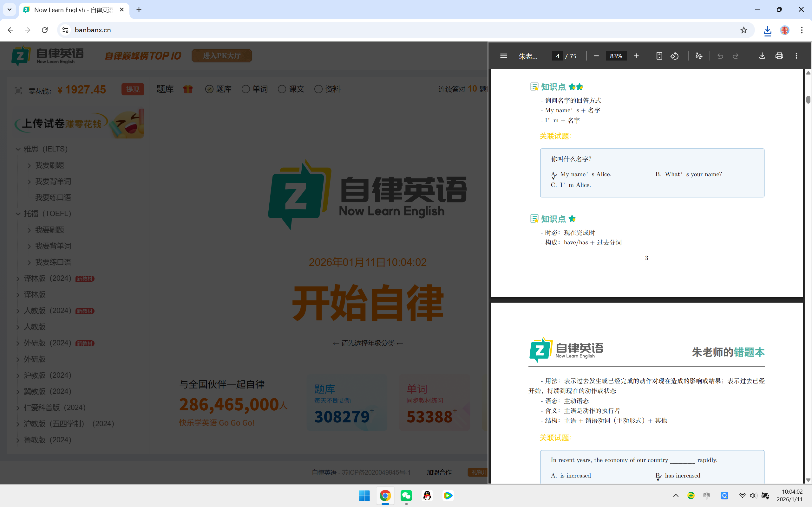Zoom in the PDF viewer
812x507 pixels.
click(x=636, y=56)
